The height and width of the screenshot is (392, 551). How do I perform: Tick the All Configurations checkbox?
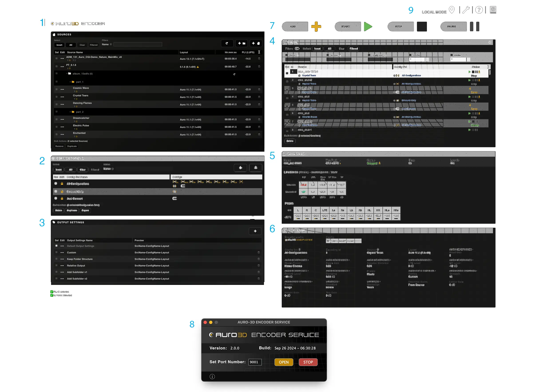[55, 183]
